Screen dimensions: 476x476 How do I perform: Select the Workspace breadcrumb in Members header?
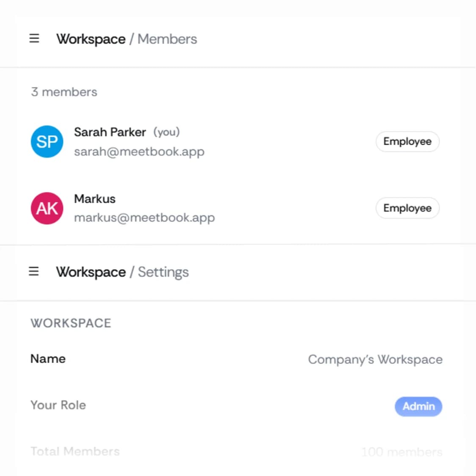[x=91, y=39]
